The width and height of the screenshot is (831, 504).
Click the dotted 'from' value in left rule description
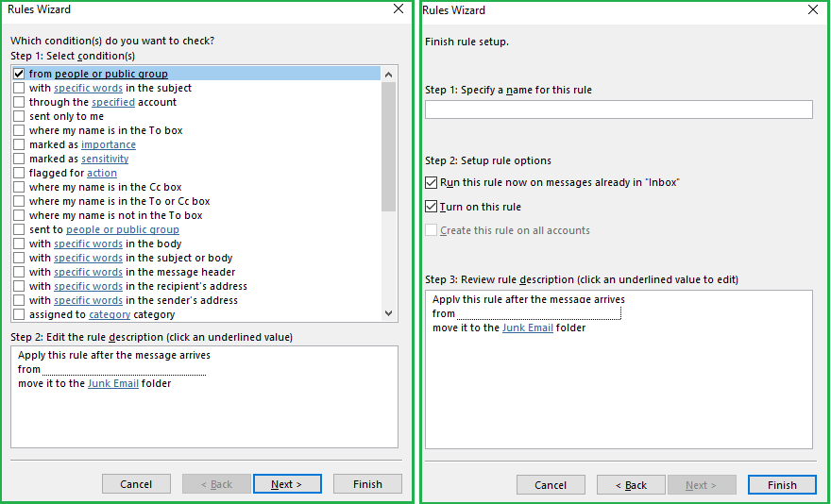point(124,370)
